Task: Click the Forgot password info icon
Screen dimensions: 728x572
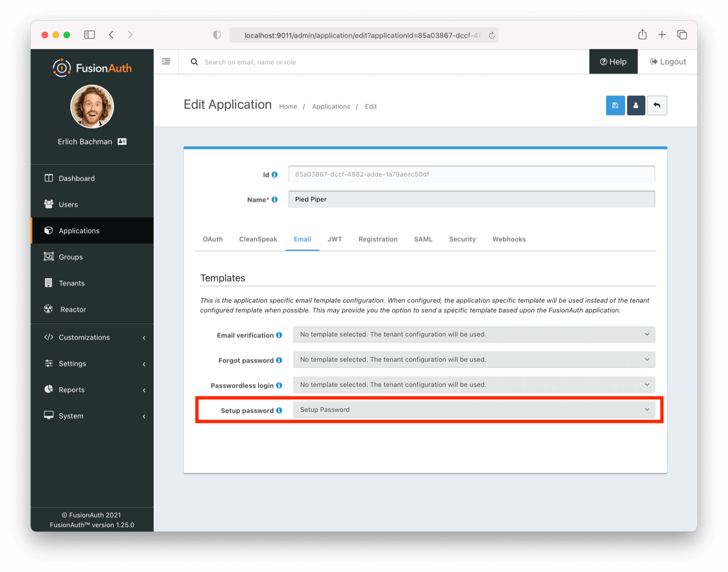Action: [x=279, y=360]
